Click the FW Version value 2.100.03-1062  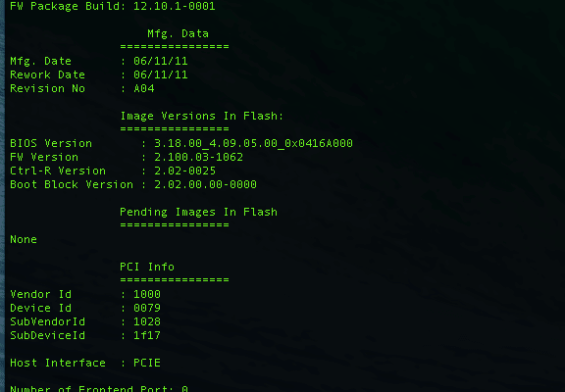tap(198, 157)
